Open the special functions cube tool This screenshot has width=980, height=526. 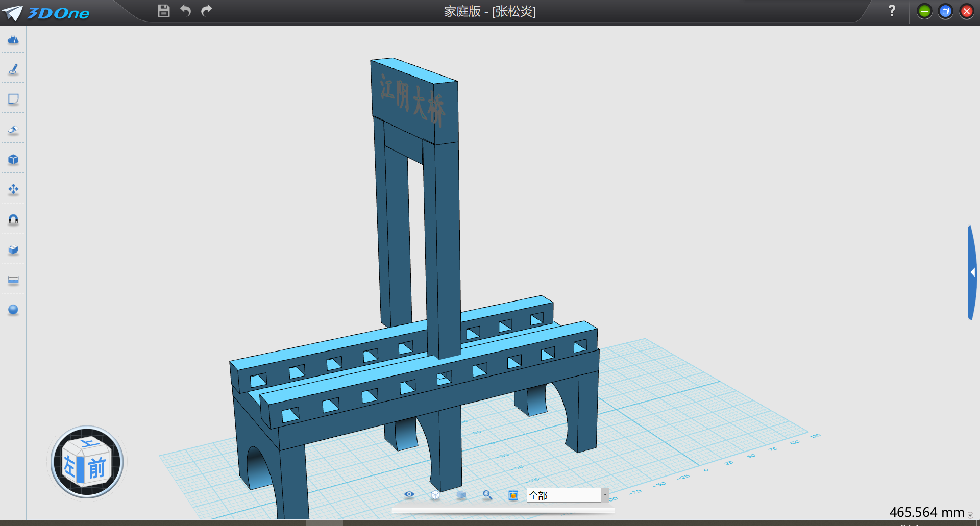[x=13, y=160]
